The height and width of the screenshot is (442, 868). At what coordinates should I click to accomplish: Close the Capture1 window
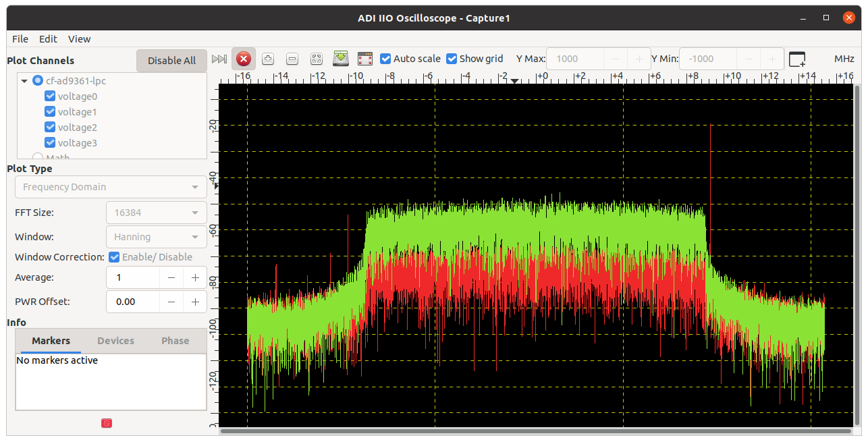click(848, 18)
